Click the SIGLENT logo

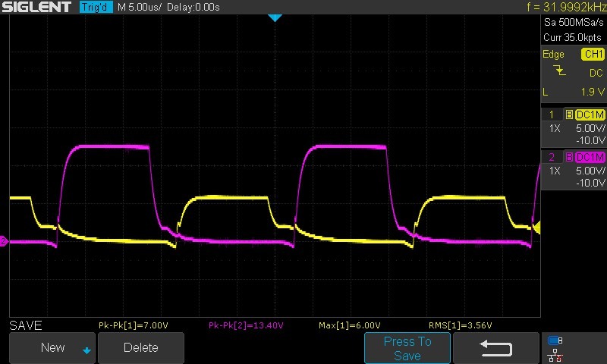tap(36, 7)
